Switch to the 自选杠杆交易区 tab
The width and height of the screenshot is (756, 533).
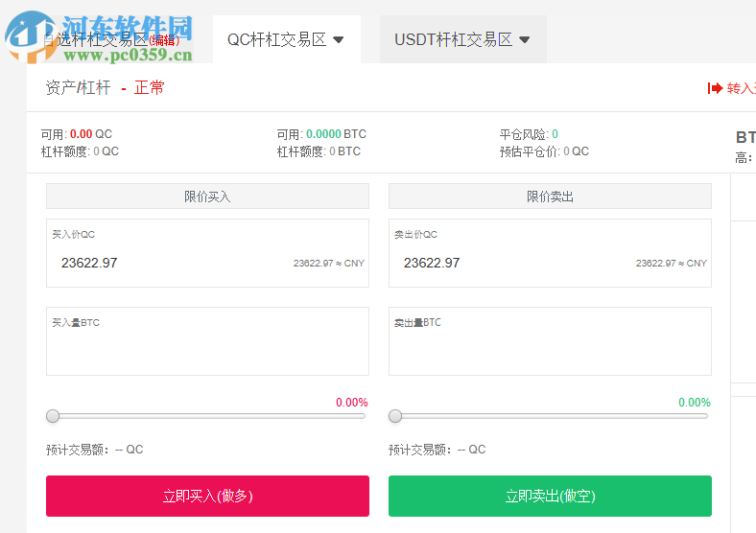[x=96, y=40]
